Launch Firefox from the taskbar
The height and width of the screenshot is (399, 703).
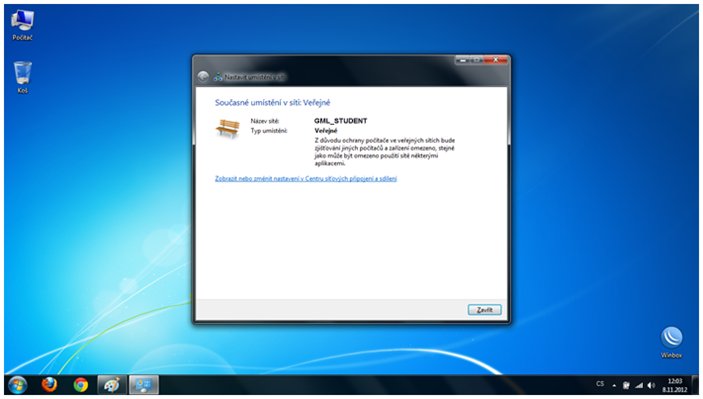pyautogui.click(x=49, y=385)
